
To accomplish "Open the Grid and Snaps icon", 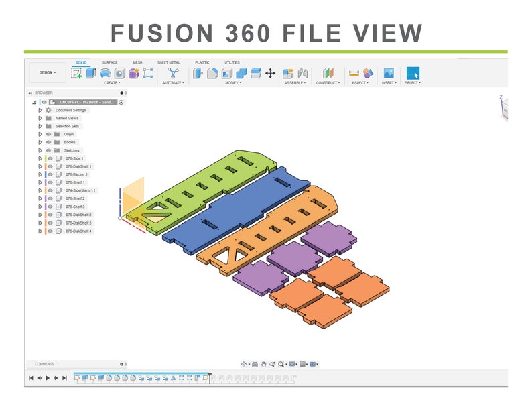I will point(303,364).
